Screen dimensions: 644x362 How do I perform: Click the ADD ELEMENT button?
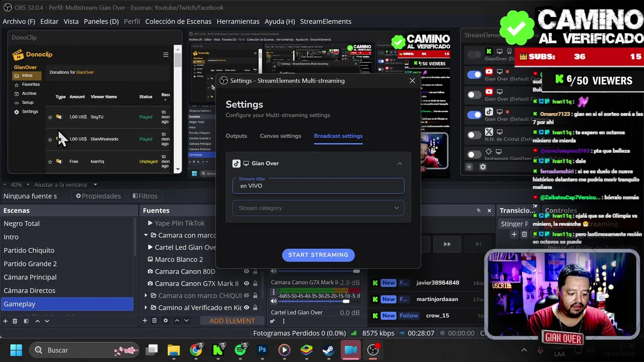pos(232,321)
